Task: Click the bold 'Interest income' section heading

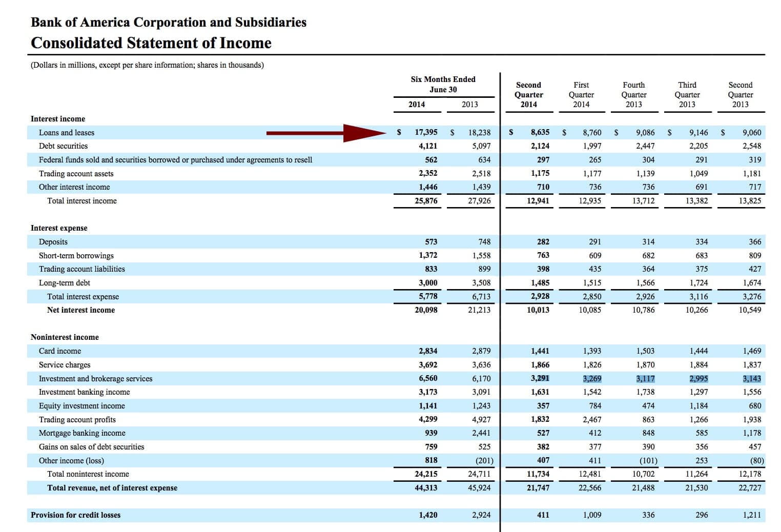Action: [58, 119]
